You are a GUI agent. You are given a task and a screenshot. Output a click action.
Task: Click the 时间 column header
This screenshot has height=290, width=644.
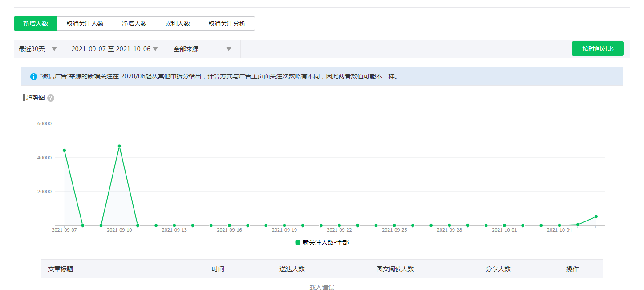(218, 269)
